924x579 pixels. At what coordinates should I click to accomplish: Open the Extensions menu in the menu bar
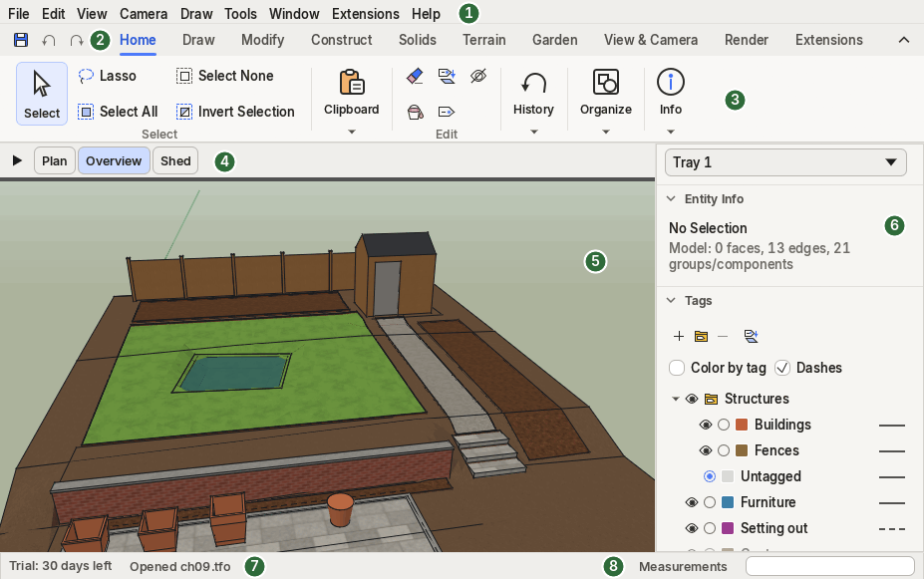[366, 14]
